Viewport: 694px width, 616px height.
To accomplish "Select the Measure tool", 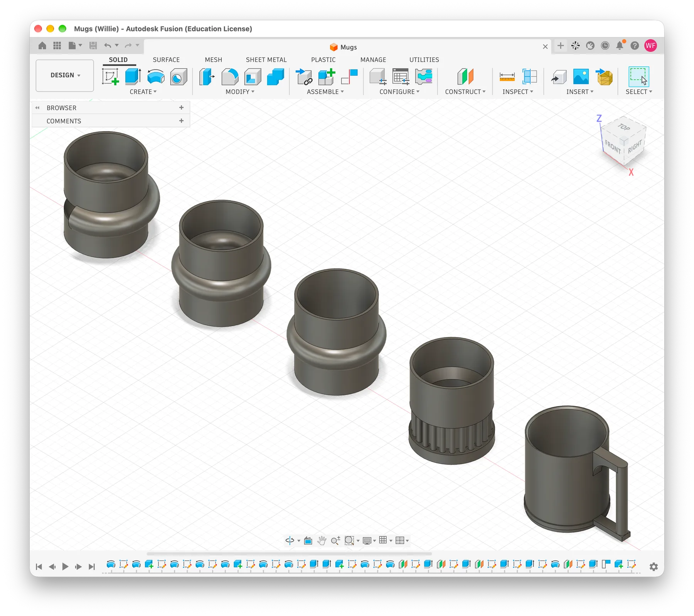I will coord(507,76).
